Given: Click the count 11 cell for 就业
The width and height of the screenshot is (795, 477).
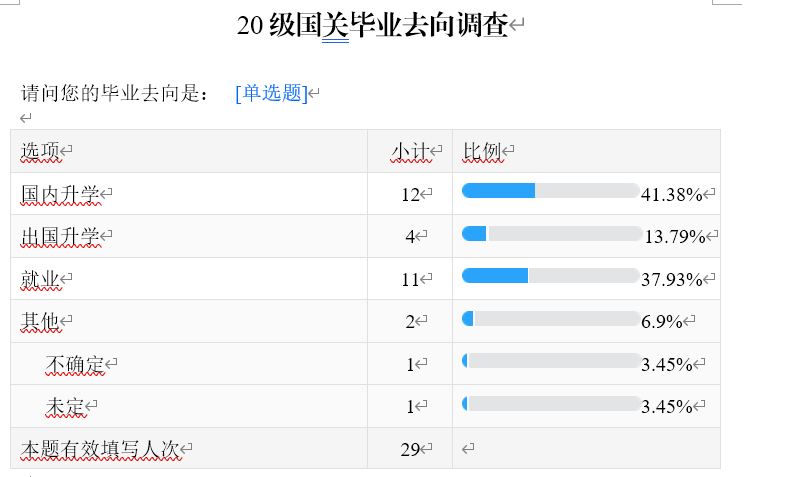Looking at the screenshot, I should pos(410,279).
